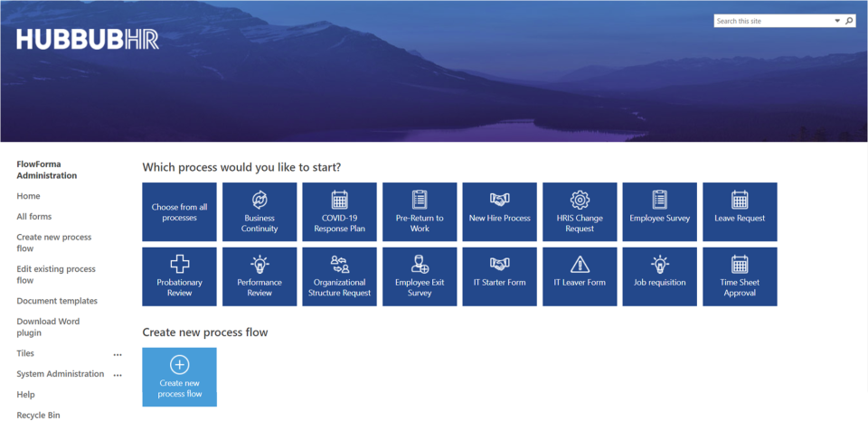This screenshot has height=430, width=868.
Task: Open the Help link in sidebar
Action: [25, 395]
